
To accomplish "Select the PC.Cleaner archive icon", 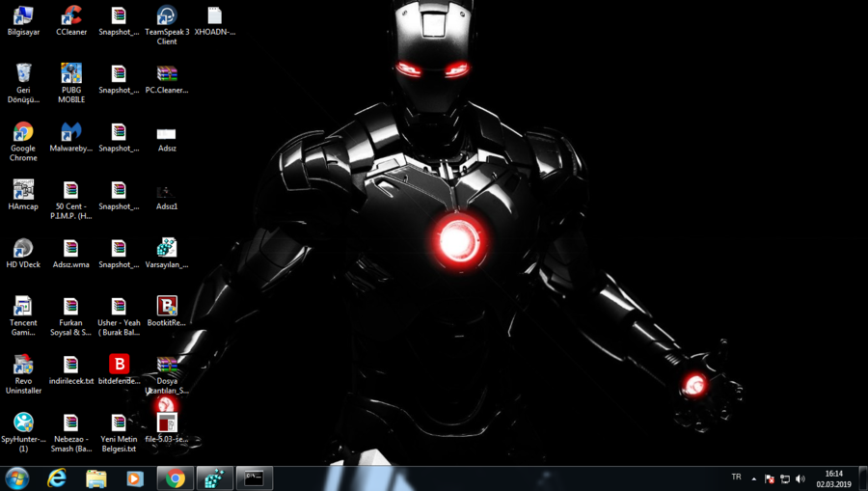I will pos(167,79).
